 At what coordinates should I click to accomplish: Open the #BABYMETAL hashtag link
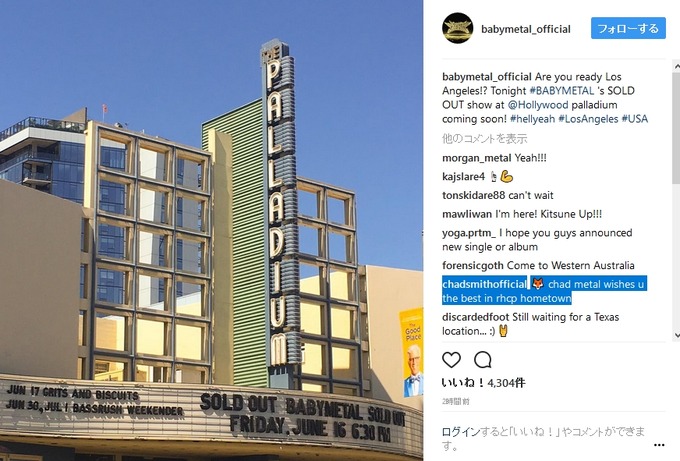(562, 91)
